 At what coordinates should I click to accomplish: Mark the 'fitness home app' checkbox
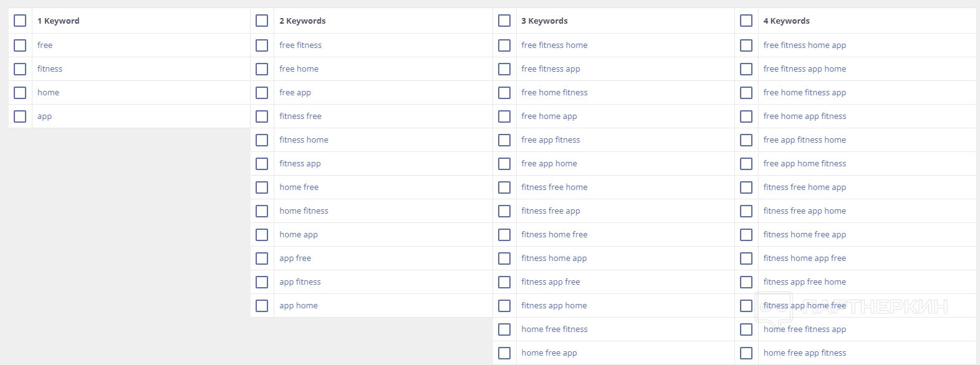[x=504, y=258]
